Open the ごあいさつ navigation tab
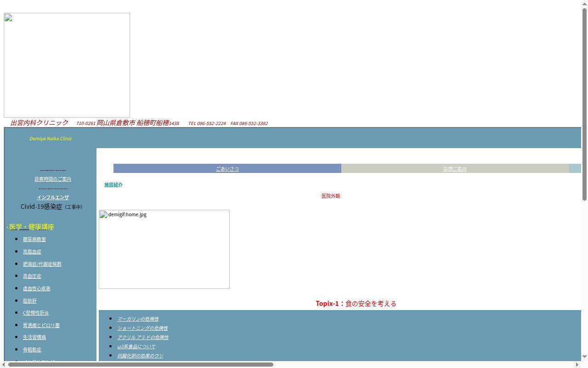The image size is (588, 368). click(227, 169)
